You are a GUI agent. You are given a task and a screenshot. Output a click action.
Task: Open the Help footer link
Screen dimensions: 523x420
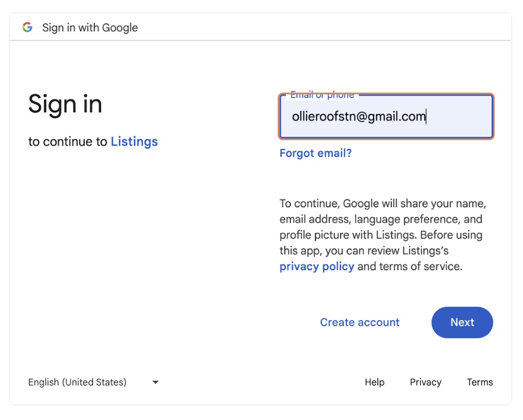(375, 382)
